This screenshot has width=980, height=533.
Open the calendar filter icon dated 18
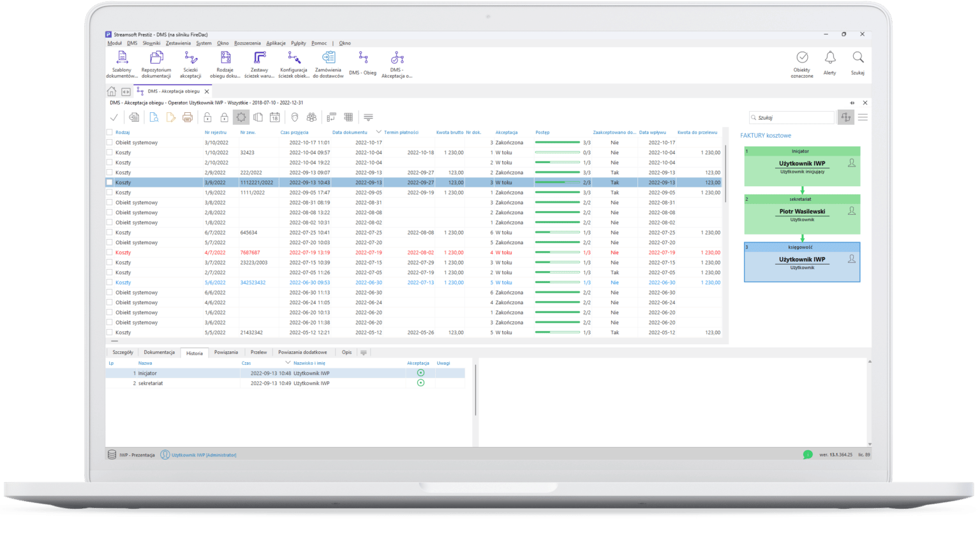click(274, 117)
